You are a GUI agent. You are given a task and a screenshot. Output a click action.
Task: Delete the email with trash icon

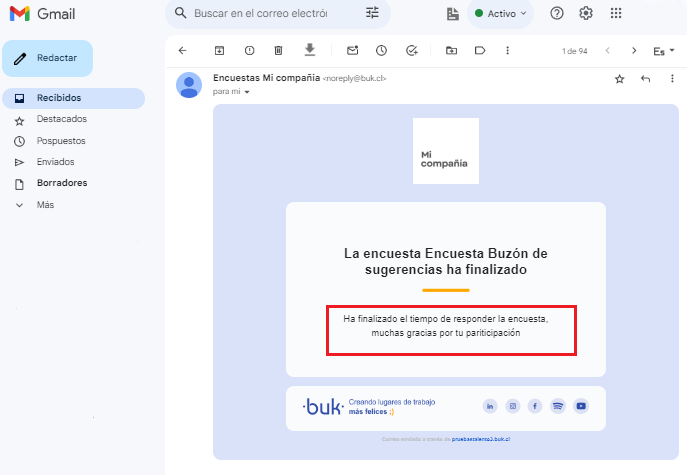tap(279, 50)
